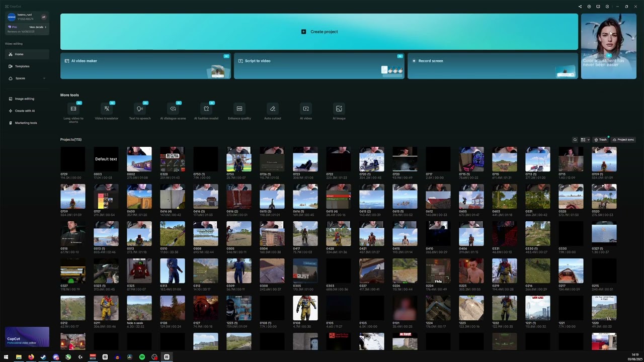
Task: Expand the Spaces section chevron
Action: pos(44,78)
